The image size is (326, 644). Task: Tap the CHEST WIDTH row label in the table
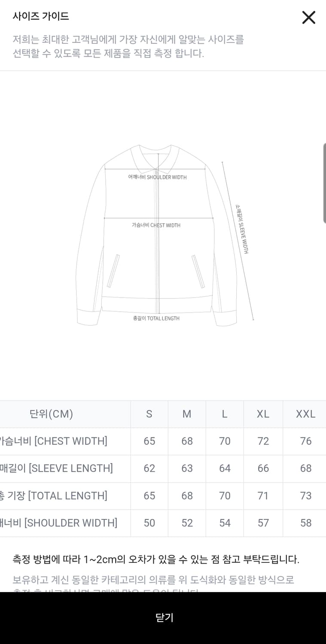pyautogui.click(x=53, y=441)
